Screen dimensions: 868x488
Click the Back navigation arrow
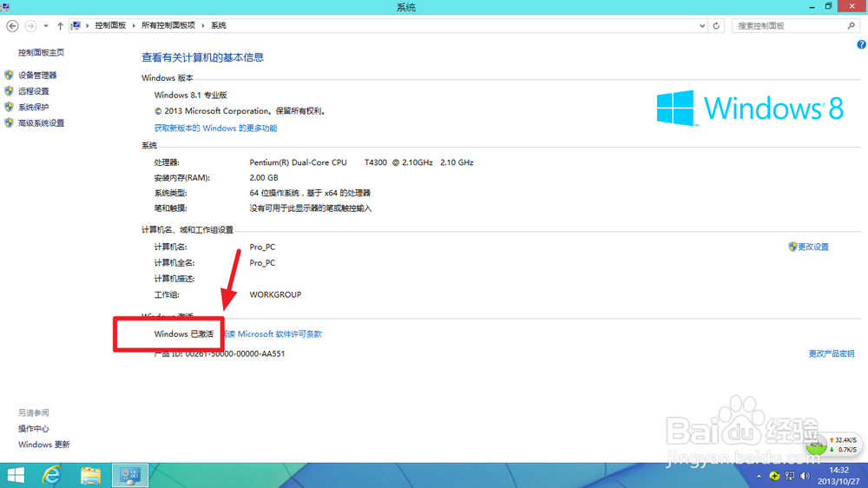point(12,25)
